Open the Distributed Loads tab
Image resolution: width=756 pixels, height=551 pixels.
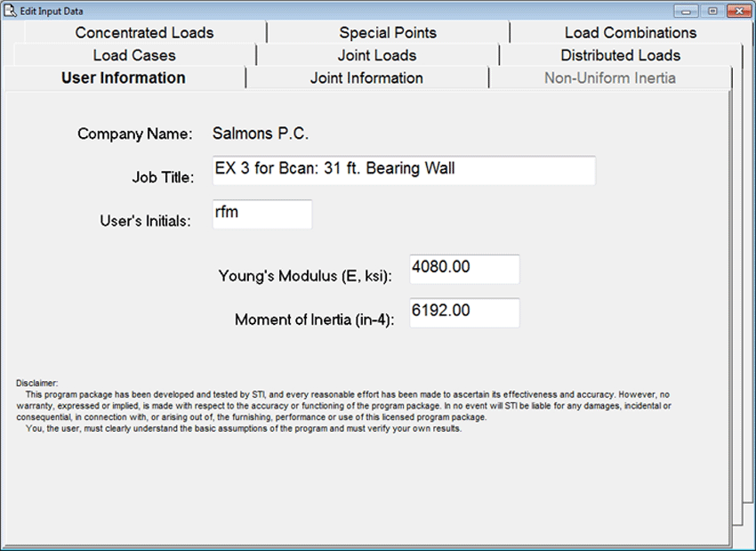pos(620,55)
